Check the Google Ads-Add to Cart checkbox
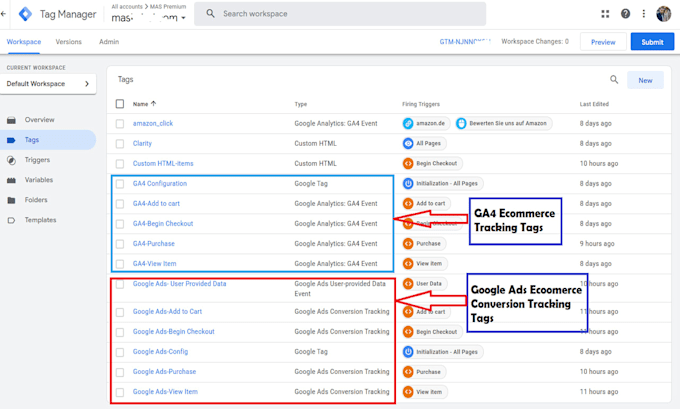Image resolution: width=680 pixels, height=409 pixels. coord(120,312)
